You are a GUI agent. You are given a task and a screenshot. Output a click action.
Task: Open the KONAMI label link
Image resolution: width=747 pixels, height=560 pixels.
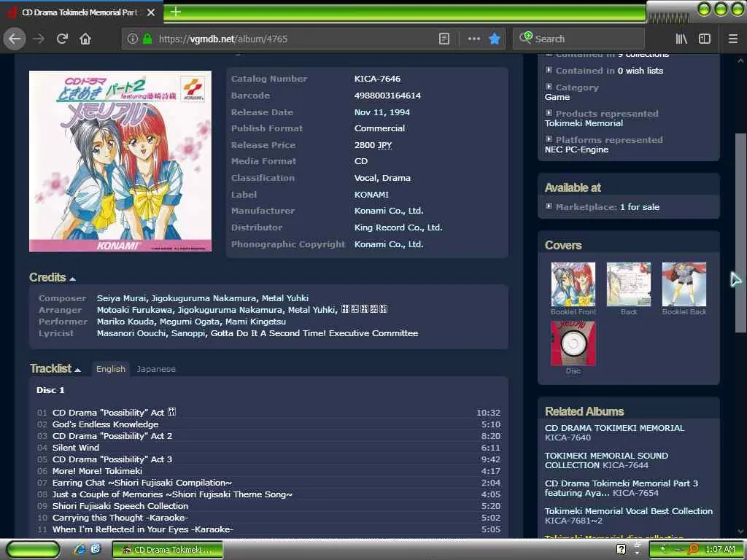[371, 195]
